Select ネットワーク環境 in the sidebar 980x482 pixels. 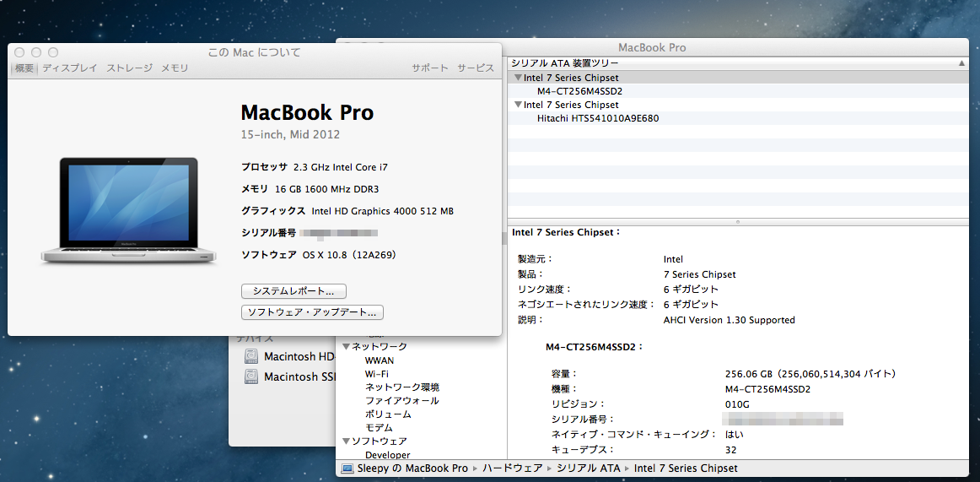tap(402, 387)
